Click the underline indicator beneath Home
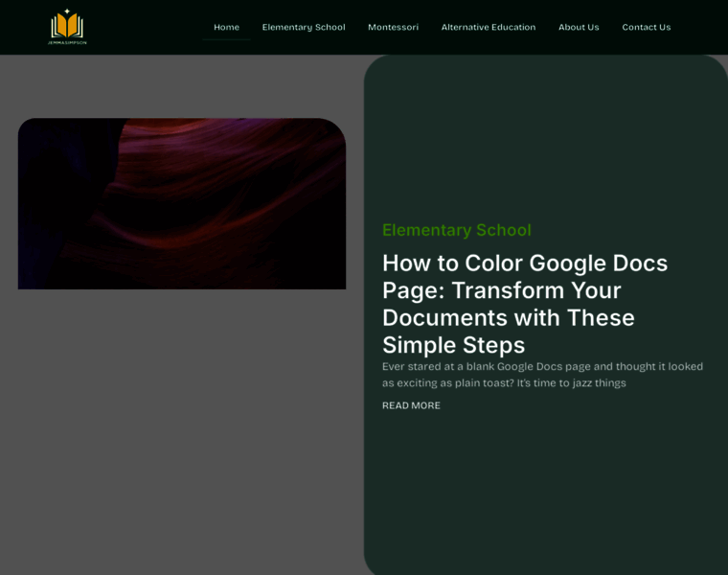The height and width of the screenshot is (575, 728). click(226, 39)
